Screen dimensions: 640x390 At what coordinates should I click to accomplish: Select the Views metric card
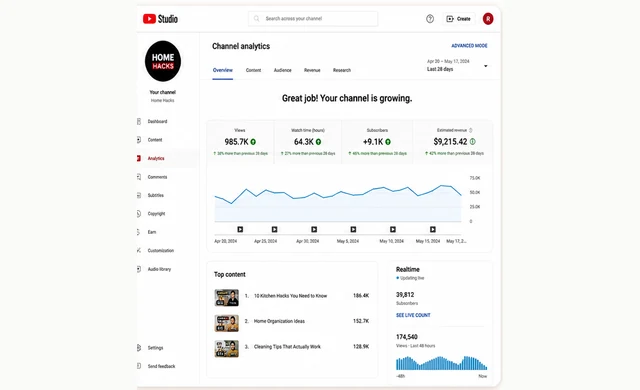(240, 142)
